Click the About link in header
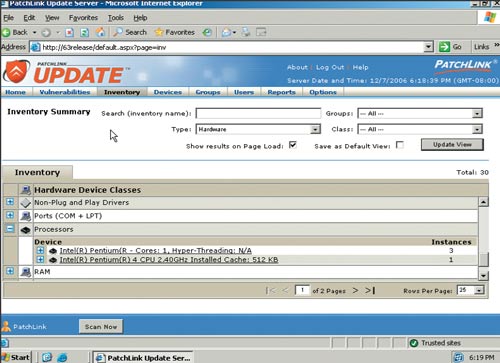500x363 pixels. pyautogui.click(x=297, y=67)
